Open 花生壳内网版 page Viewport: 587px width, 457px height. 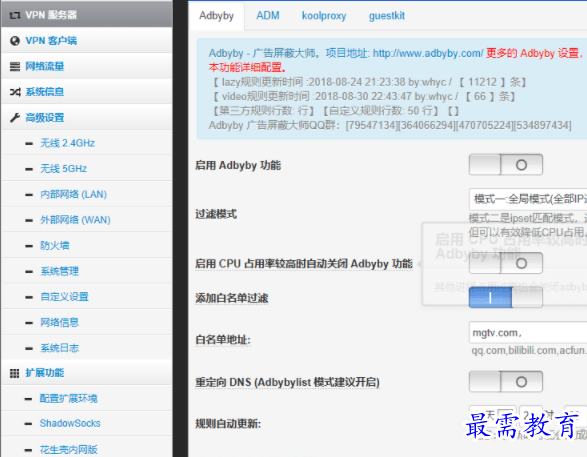[69, 450]
